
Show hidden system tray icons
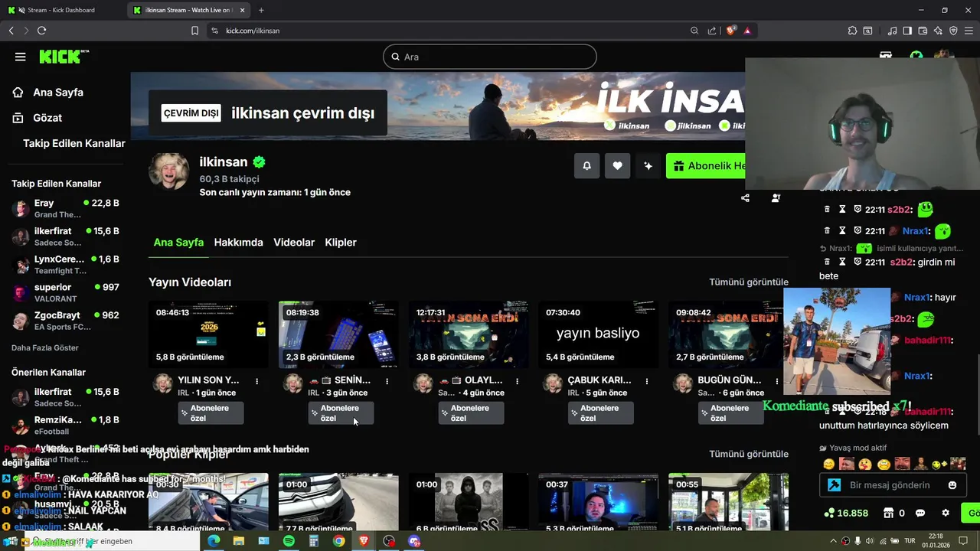tap(833, 541)
